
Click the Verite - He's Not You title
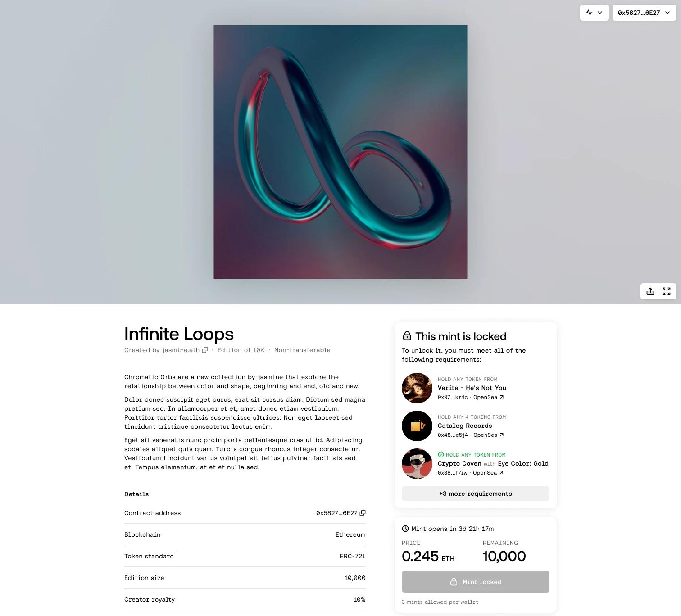point(472,388)
